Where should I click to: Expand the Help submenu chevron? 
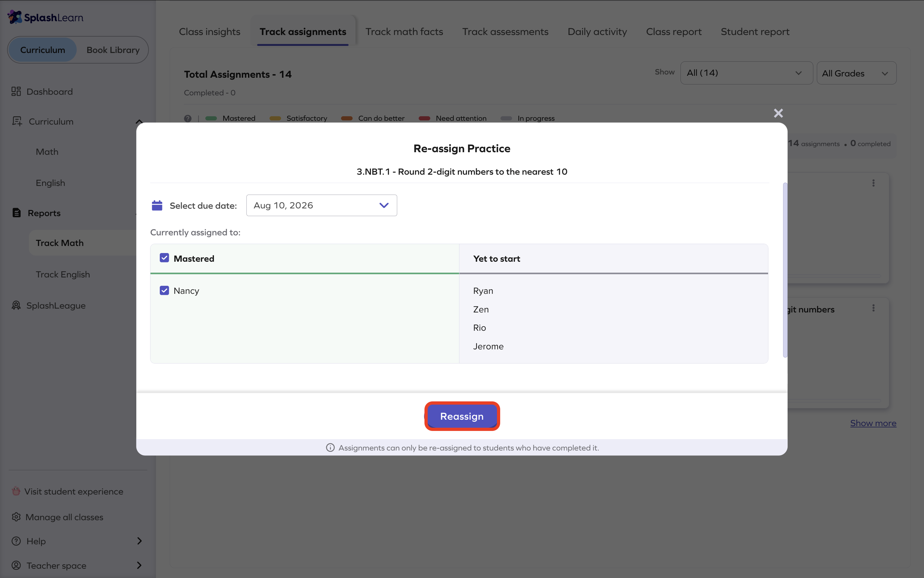[x=139, y=541]
